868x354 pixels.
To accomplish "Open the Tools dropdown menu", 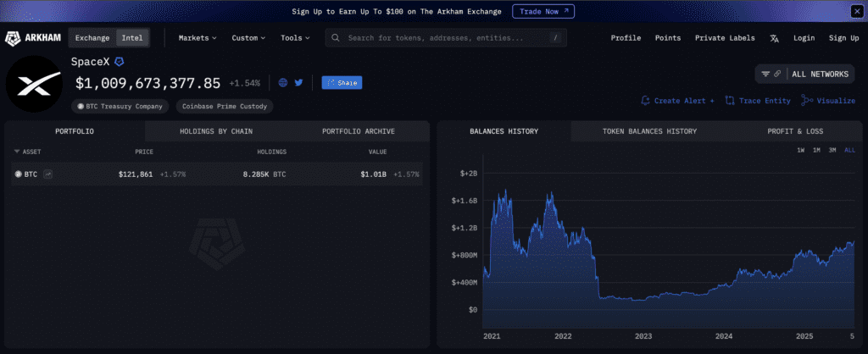I will [x=295, y=38].
